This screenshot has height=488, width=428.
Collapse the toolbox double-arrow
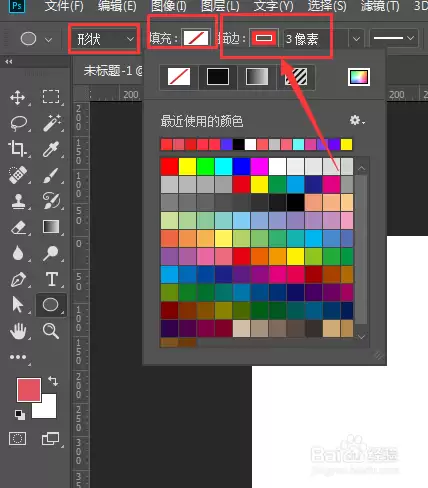(x=9, y=62)
